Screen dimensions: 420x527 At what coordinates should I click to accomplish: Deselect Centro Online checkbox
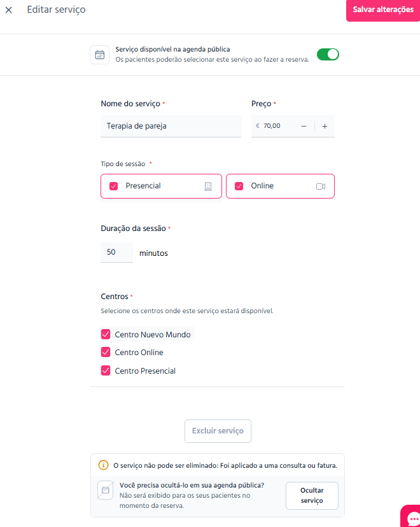pos(106,352)
